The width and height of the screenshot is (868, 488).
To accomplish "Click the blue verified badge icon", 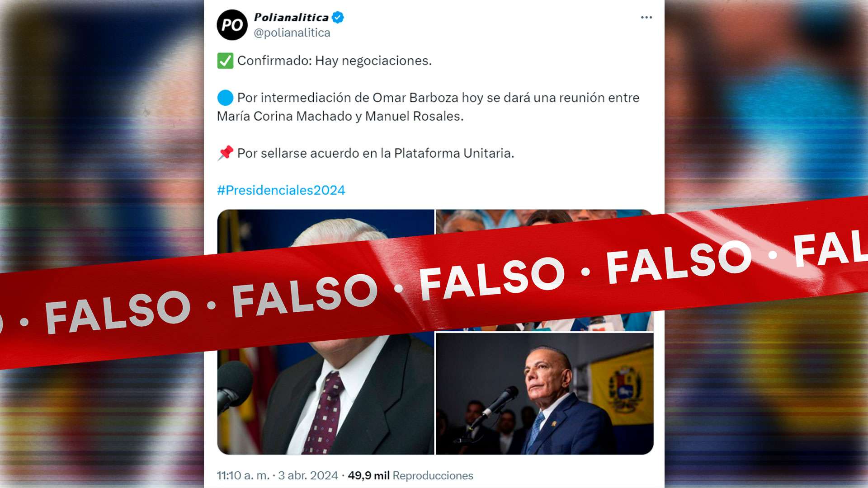I will point(338,18).
